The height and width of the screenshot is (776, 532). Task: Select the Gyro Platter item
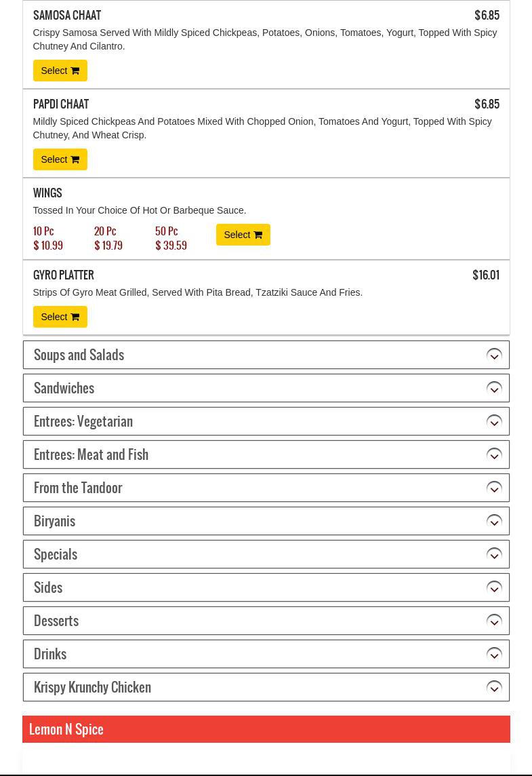click(60, 317)
